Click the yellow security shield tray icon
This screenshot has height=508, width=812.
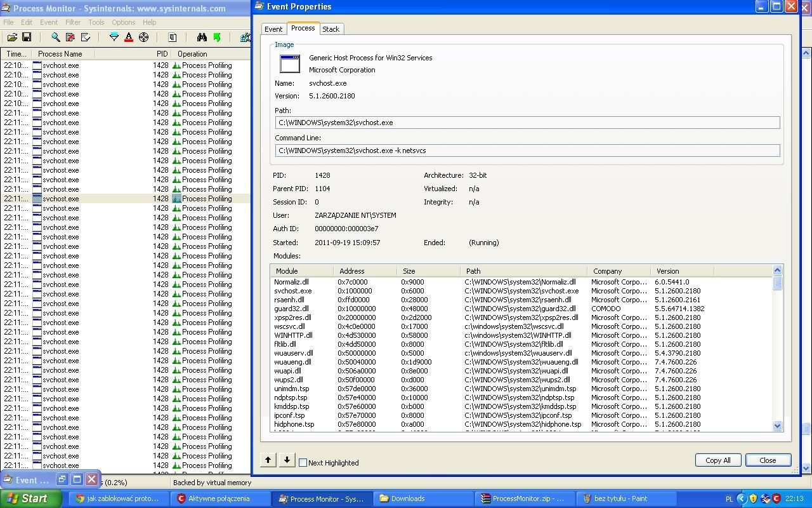753,498
